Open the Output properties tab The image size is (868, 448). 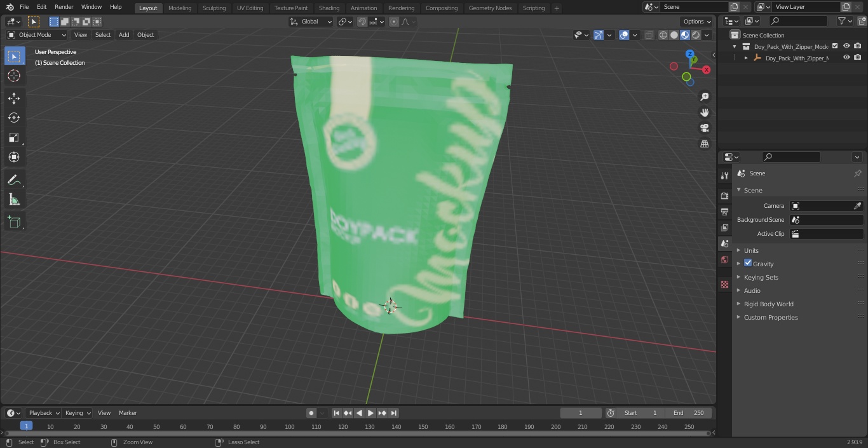coord(724,212)
